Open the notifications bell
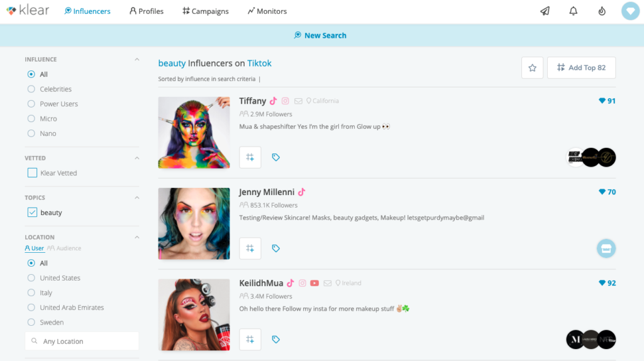Image resolution: width=644 pixels, height=361 pixels. coord(573,11)
